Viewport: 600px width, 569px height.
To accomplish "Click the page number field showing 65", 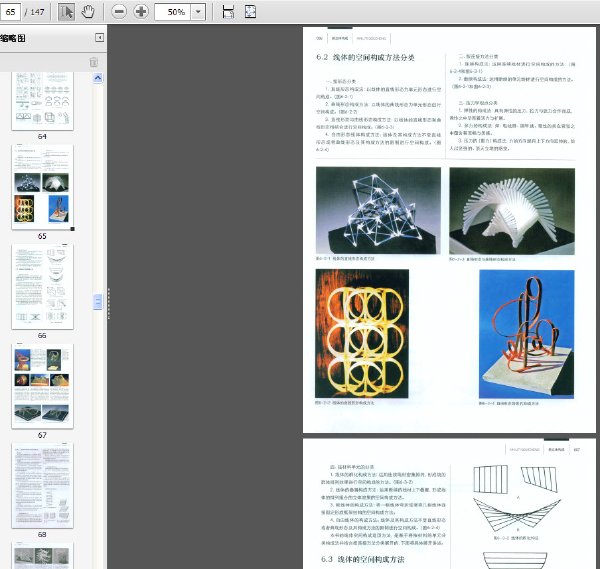I will click(10, 12).
